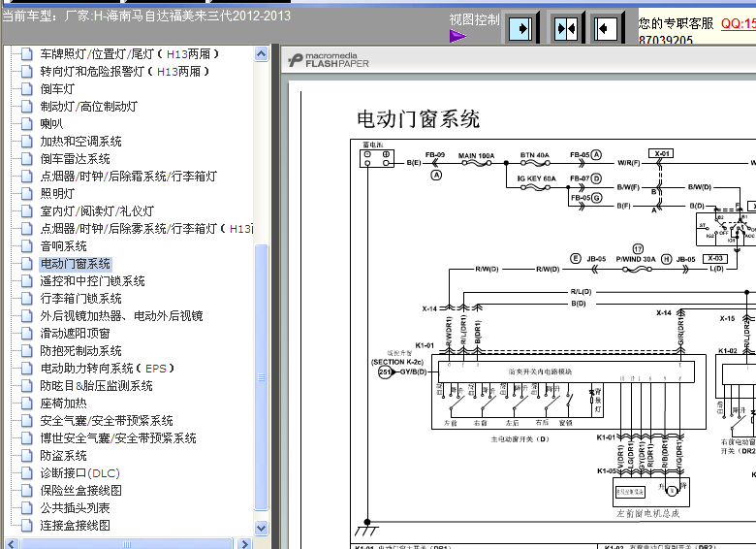756x549 pixels.
Task: Click the document icon beside 行李箱门锁系统
Action: click(x=27, y=298)
